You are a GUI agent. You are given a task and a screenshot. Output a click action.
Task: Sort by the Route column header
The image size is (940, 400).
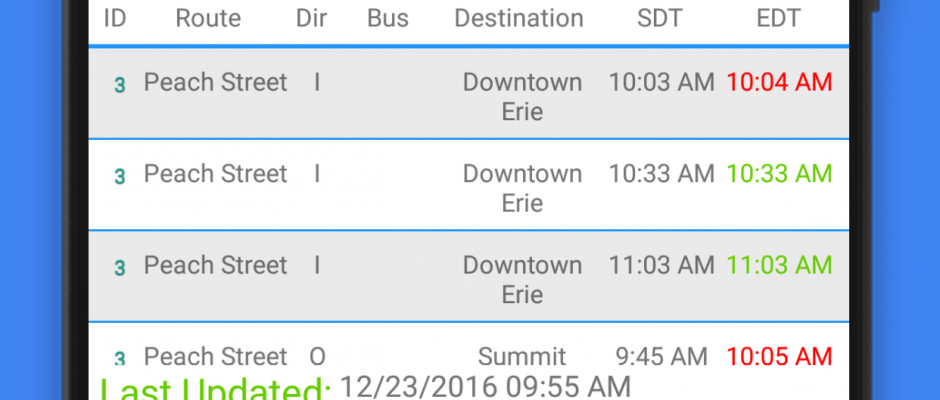pyautogui.click(x=208, y=18)
